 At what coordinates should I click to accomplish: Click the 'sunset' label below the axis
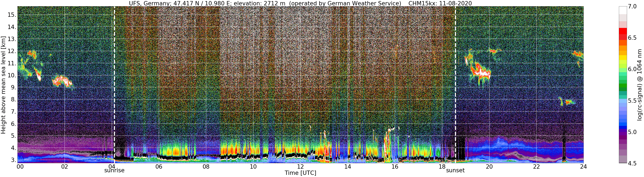coord(455,171)
